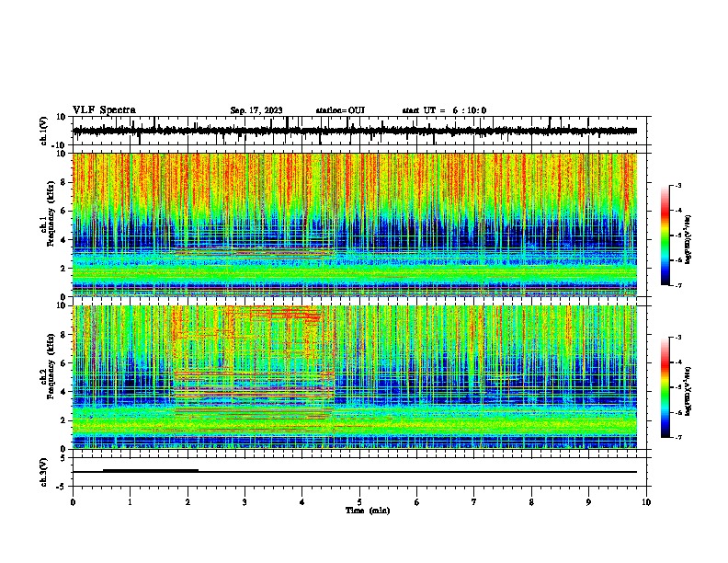Viewport: 728px width, 563px height.
Task: Click the "-3" value atop ch.1 colorbar
Action: tap(677, 185)
